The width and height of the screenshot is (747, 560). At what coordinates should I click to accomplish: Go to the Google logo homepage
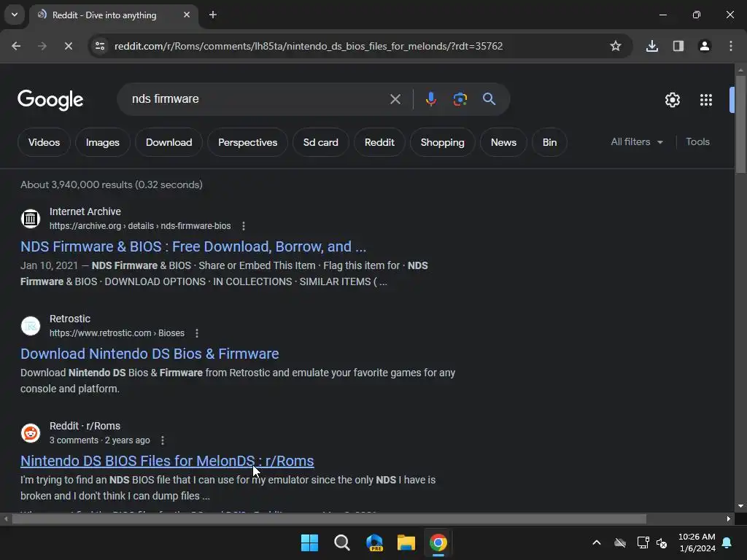pos(50,99)
